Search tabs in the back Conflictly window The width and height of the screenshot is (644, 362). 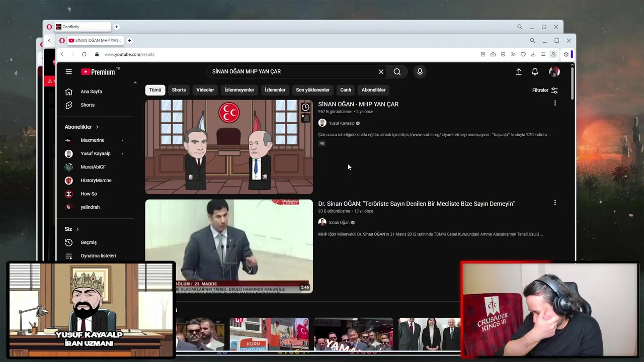[x=520, y=27]
